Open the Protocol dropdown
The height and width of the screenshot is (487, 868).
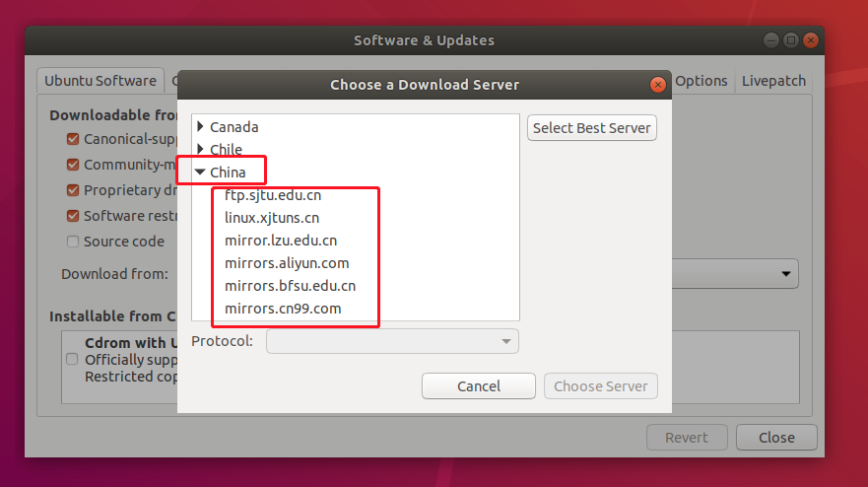click(392, 341)
